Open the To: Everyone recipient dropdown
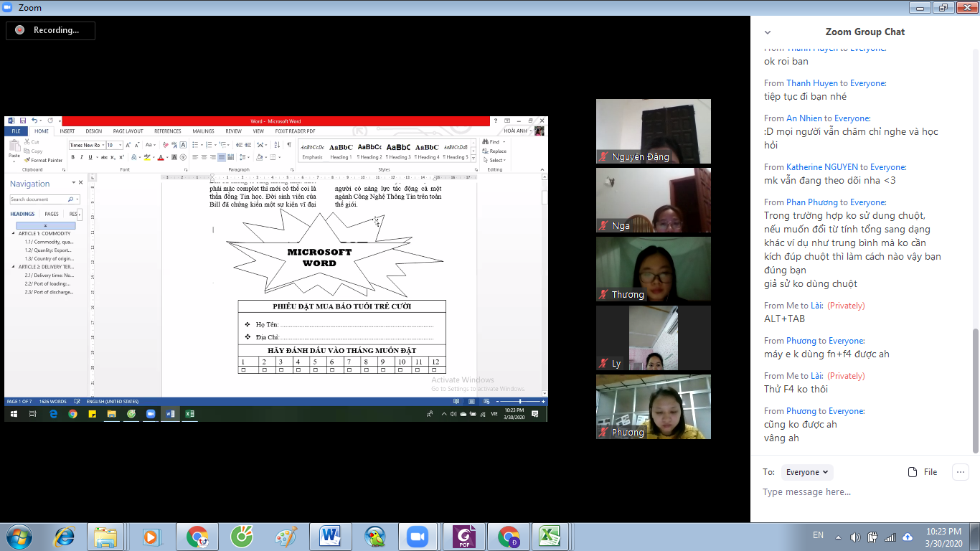The height and width of the screenshot is (551, 980). (807, 472)
